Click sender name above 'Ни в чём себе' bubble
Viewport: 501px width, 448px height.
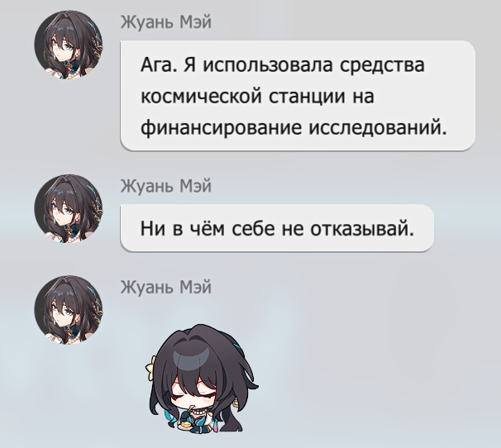coord(166,186)
